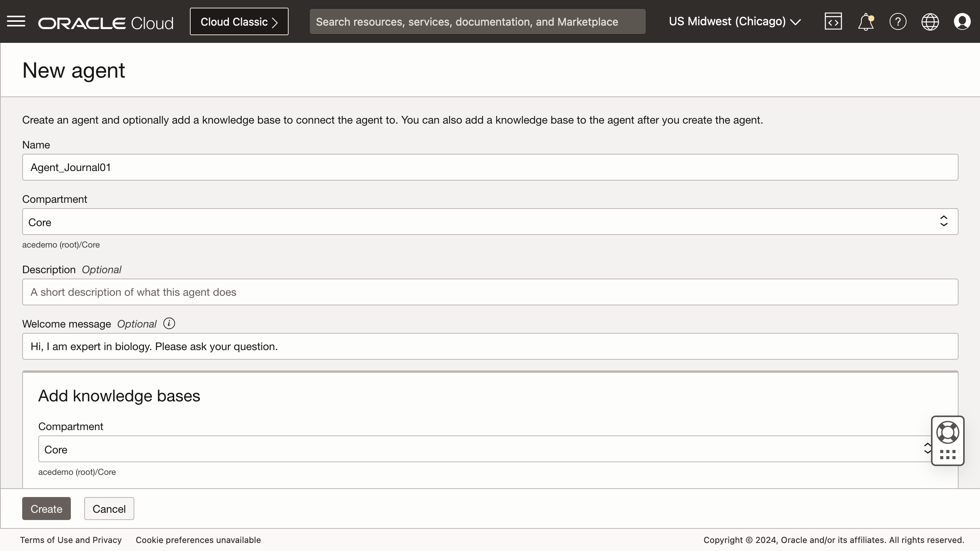Open the language globe icon
The height and width of the screenshot is (551, 980).
930,21
